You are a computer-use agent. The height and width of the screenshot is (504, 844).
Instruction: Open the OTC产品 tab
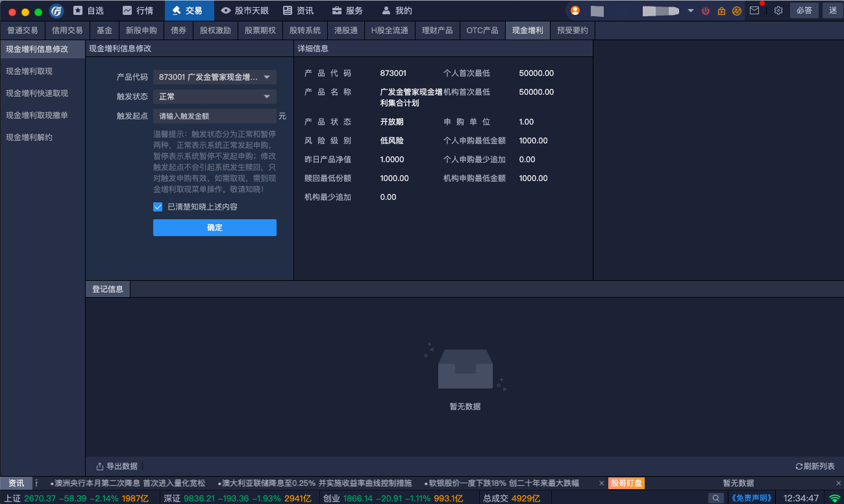pos(482,30)
